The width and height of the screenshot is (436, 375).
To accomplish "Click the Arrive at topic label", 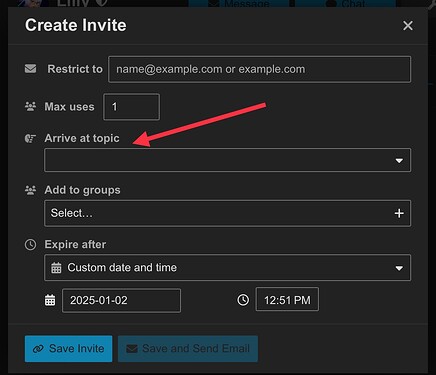I will (82, 138).
